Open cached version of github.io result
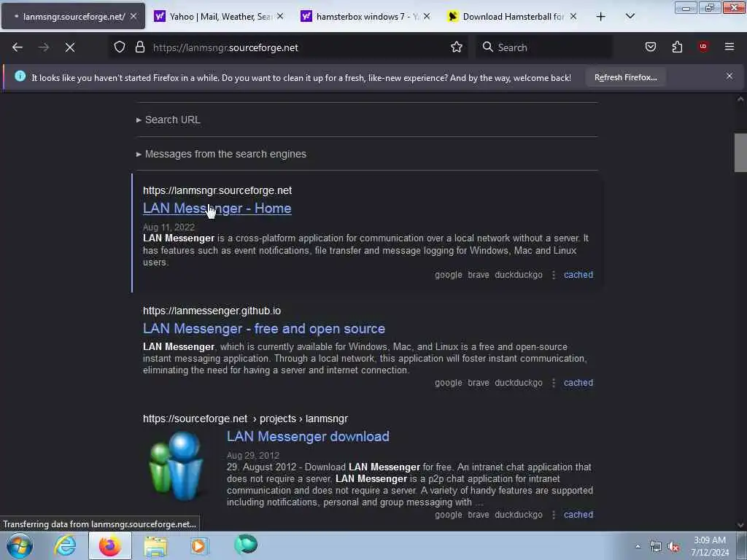The width and height of the screenshot is (747, 560). pyautogui.click(x=578, y=382)
